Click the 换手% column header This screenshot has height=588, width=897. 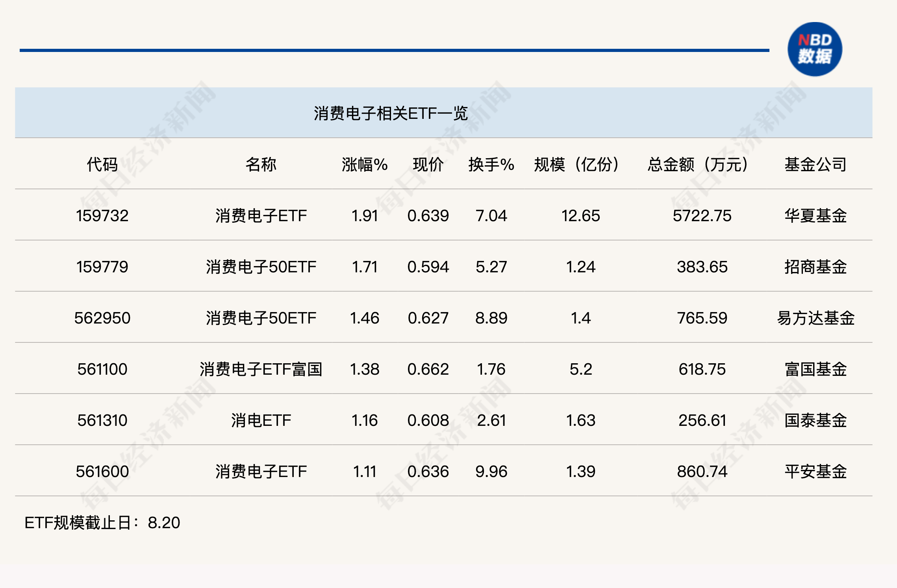point(491,165)
